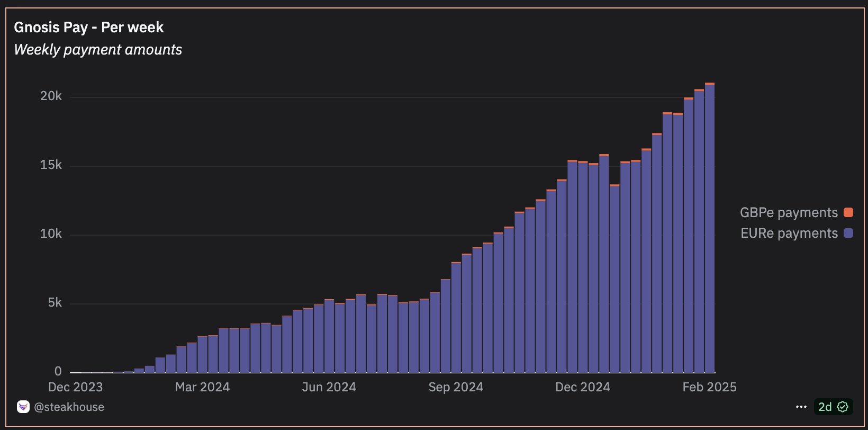Click the 20k y-axis label

[x=51, y=96]
